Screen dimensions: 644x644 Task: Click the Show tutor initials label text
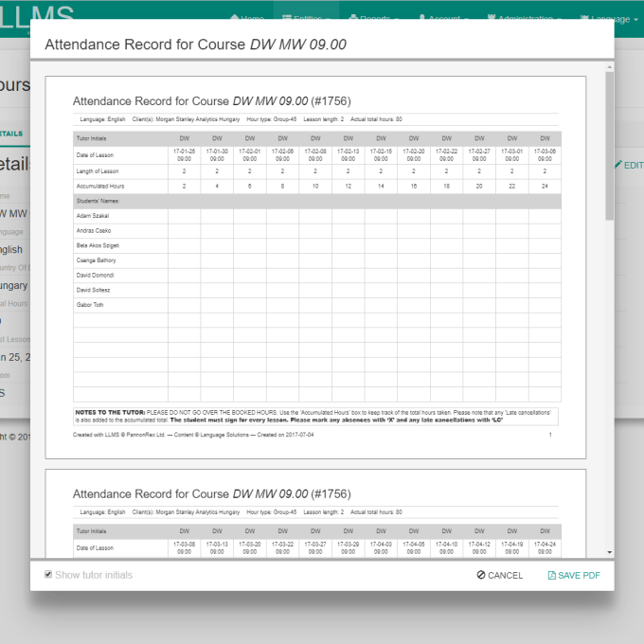tap(94, 575)
